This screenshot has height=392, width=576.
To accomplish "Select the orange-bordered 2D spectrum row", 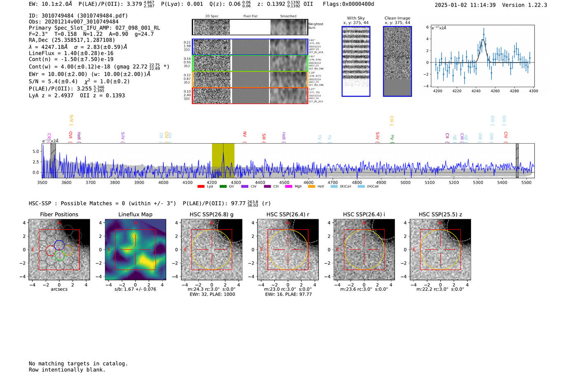I will coord(250,79).
